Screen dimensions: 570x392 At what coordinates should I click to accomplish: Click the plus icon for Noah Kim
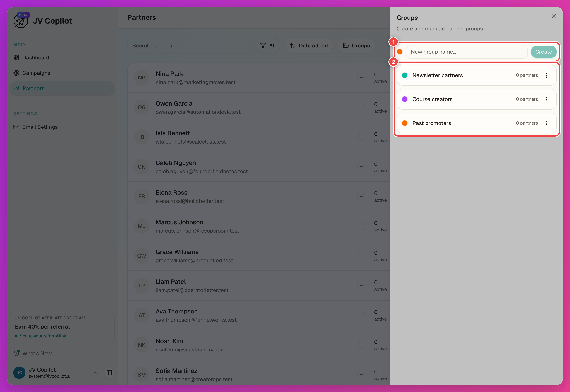pyautogui.click(x=361, y=345)
